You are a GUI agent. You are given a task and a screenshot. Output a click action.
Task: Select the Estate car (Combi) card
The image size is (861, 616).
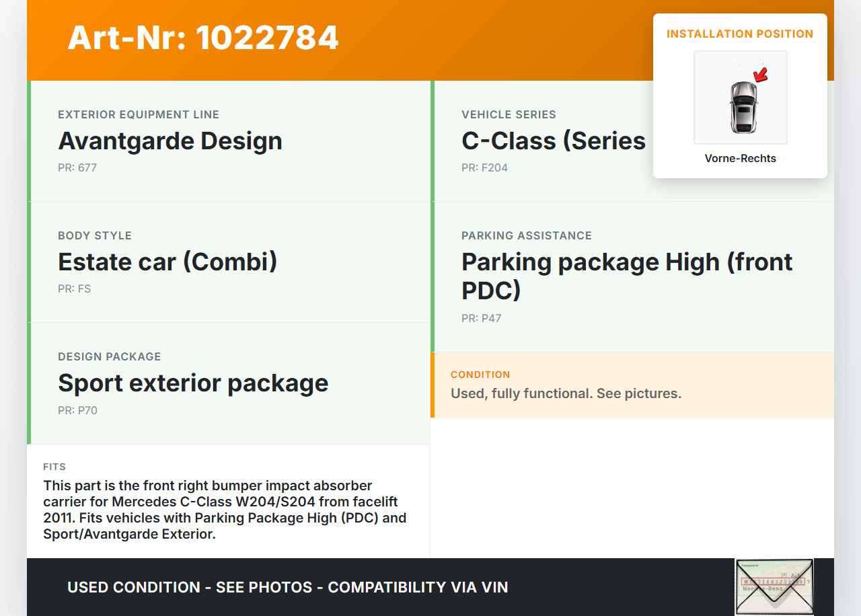pos(229,262)
